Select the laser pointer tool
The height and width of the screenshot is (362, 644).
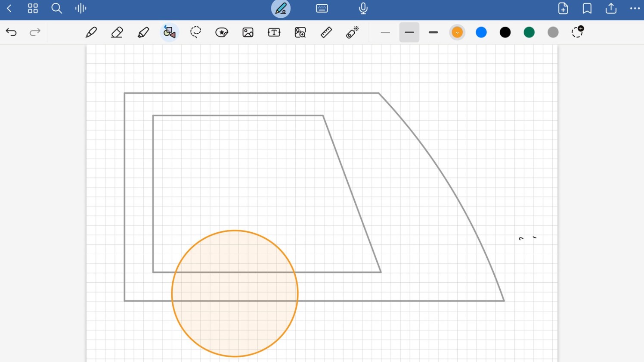click(x=353, y=32)
